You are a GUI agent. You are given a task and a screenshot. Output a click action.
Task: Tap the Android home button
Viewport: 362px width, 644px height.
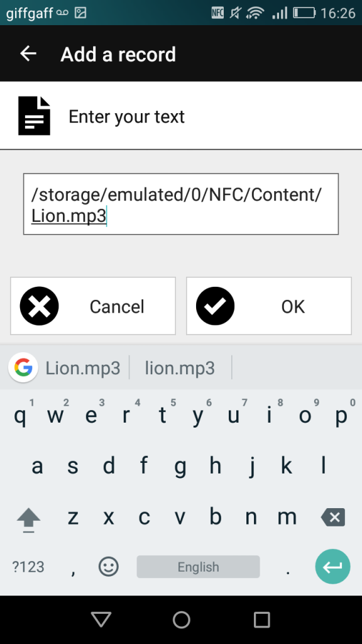click(x=182, y=619)
